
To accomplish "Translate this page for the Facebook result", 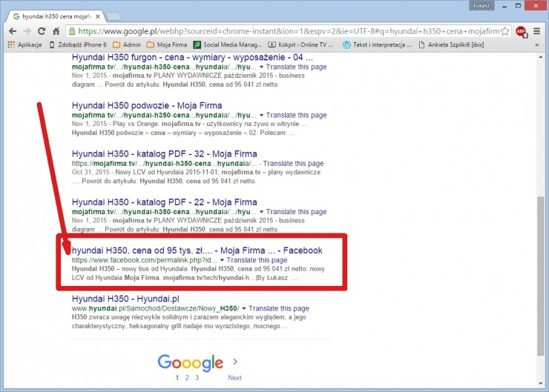I will point(257,260).
